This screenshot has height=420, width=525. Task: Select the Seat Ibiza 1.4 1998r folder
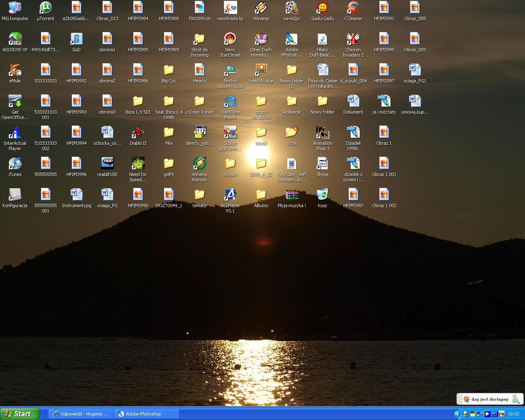169,107
